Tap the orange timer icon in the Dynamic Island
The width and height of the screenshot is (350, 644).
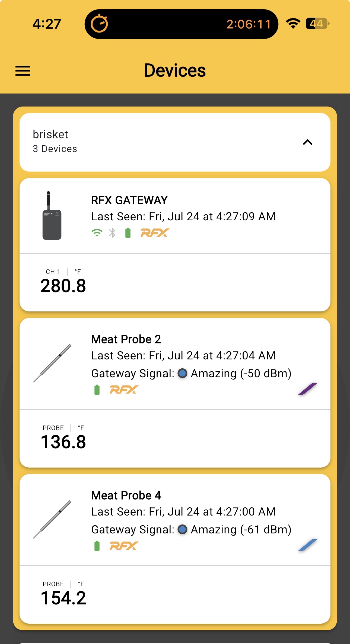(99, 24)
